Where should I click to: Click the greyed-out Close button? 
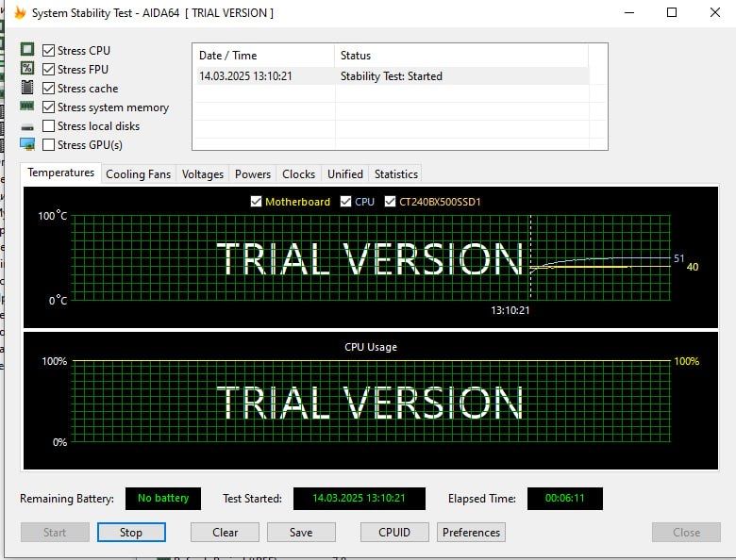pyautogui.click(x=686, y=533)
